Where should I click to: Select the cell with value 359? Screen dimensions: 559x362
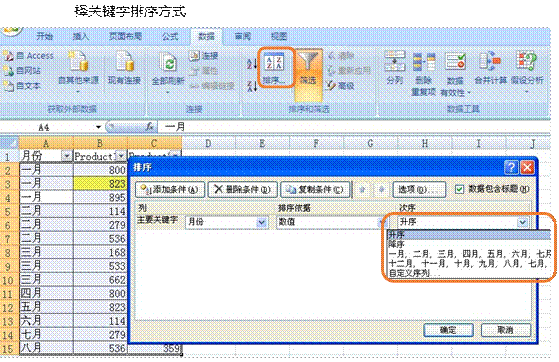pyautogui.click(x=154, y=348)
